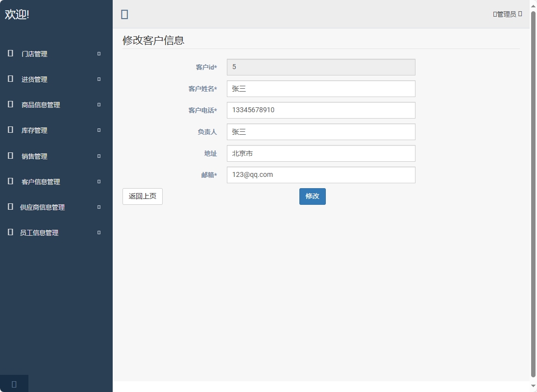This screenshot has width=537, height=392.
Task: Click the 销售管理 sidebar icon
Action: tap(10, 156)
